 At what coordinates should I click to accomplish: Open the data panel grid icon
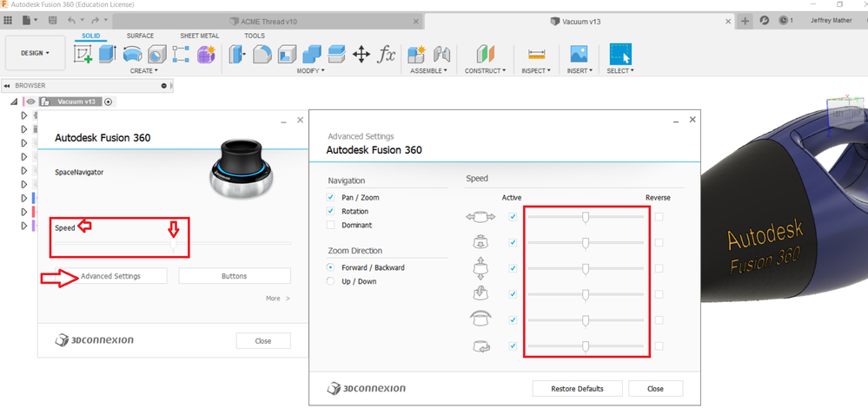[x=8, y=21]
